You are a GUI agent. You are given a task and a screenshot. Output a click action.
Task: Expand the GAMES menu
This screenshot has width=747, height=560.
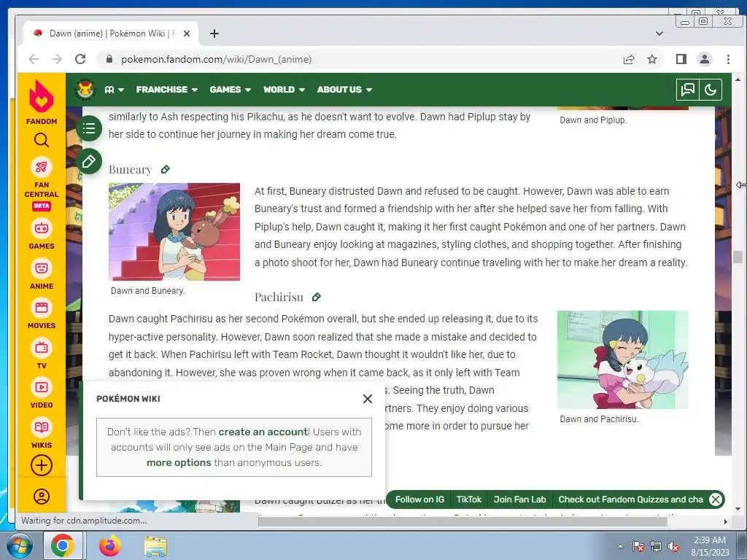230,90
